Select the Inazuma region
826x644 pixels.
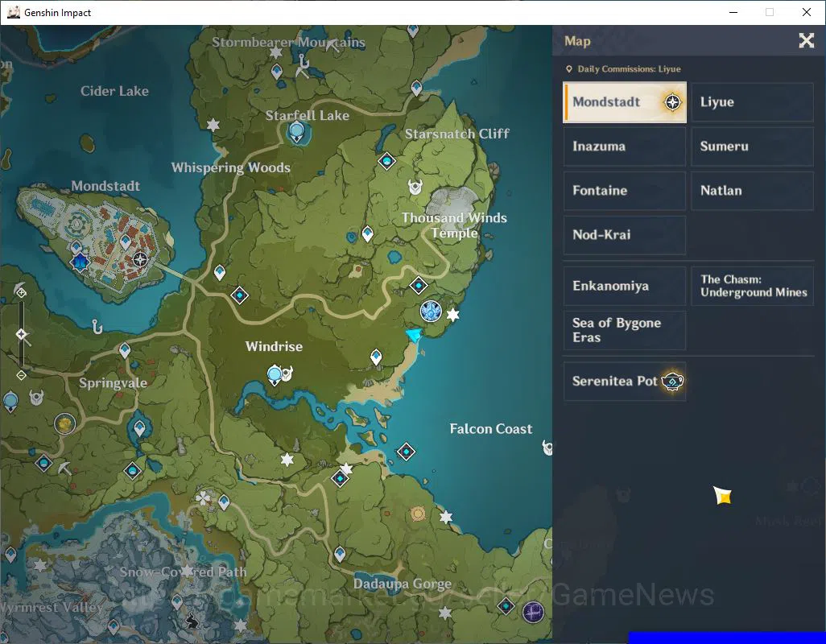pyautogui.click(x=625, y=147)
